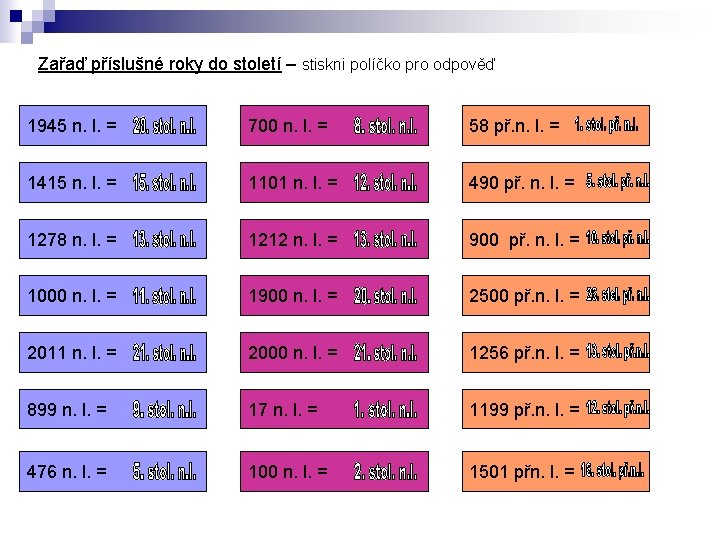The image size is (720, 540).
Task: Select the 490 př. n. l. box
Action: point(556,182)
